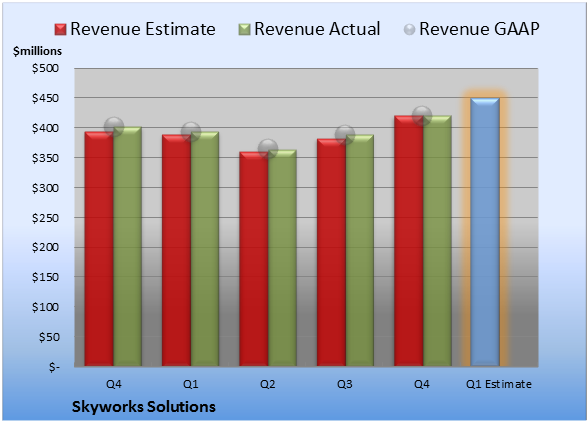Click the "$200" y-axis label

click(45, 247)
